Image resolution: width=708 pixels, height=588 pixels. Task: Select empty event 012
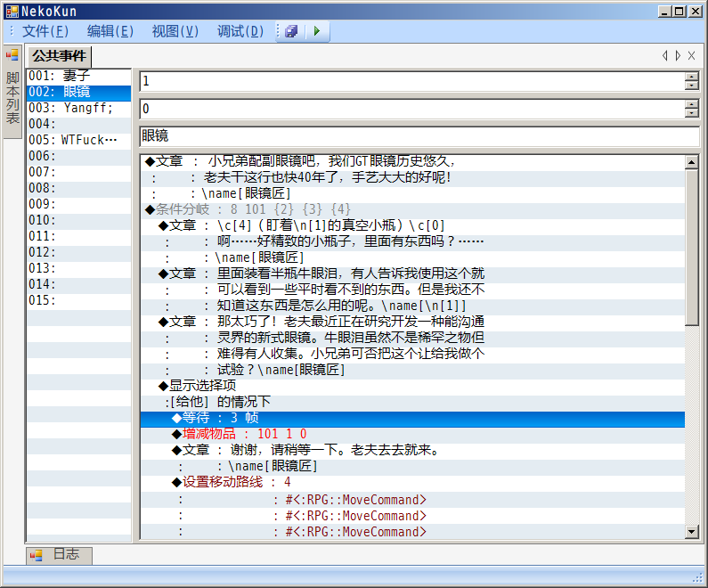(79, 252)
